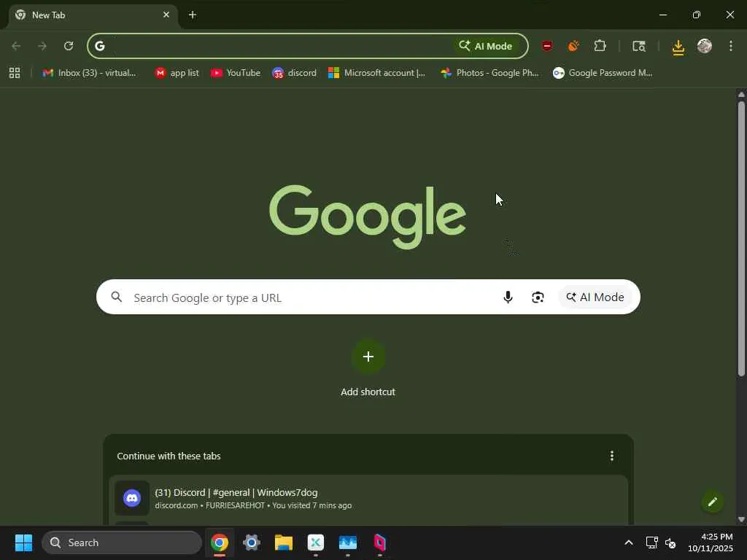Click the blue graph app taskbar icon
Screen dimensions: 747x560
(348, 542)
